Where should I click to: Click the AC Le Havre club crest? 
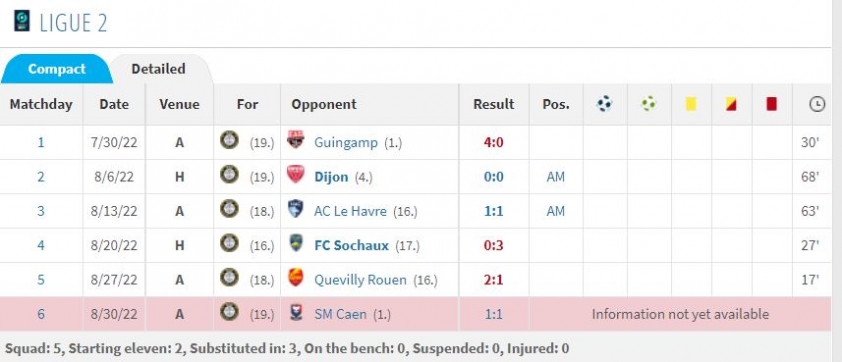[x=295, y=209]
